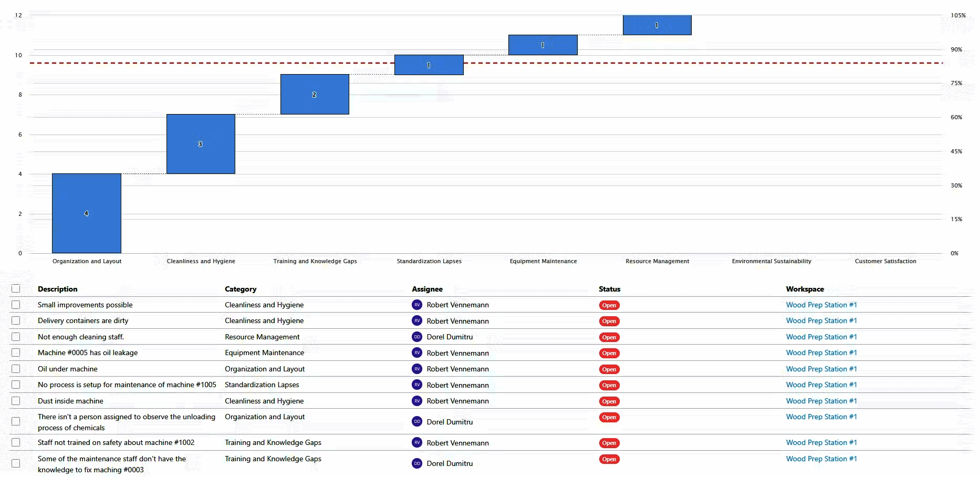The image size is (980, 477).
Task: Click the 'Dust inside machine' description text
Action: pos(70,401)
